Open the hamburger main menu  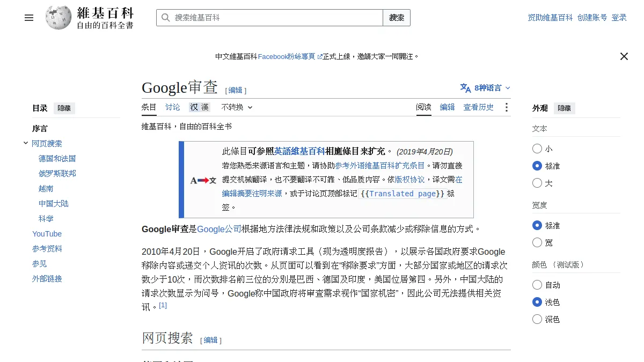click(29, 18)
